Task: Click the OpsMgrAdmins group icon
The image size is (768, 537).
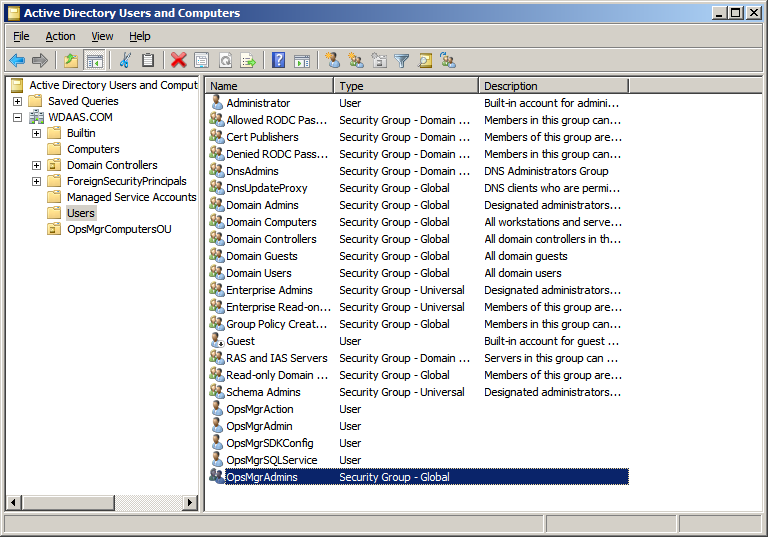Action: (x=216, y=476)
